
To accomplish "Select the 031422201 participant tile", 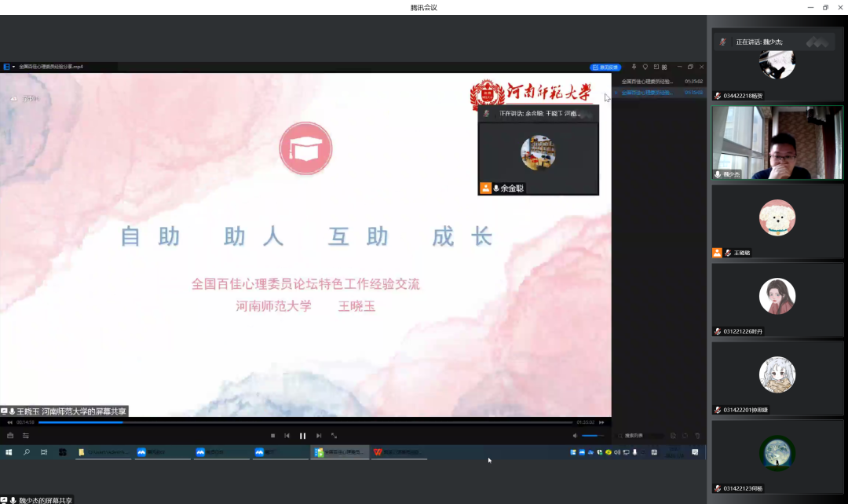I will click(777, 378).
